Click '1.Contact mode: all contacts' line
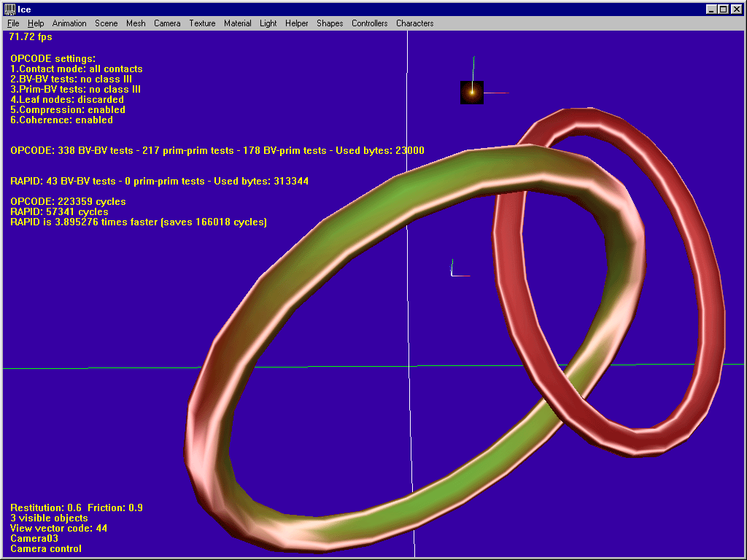747x560 pixels. pos(76,69)
